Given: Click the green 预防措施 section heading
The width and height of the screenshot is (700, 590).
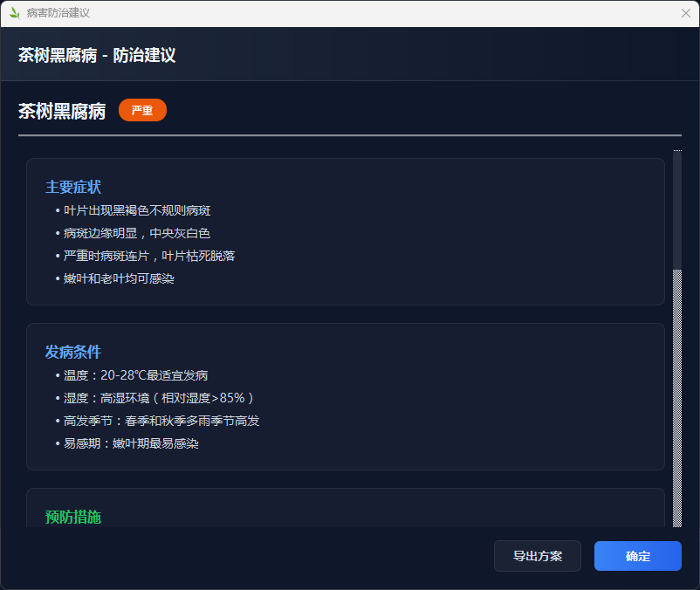Looking at the screenshot, I should tap(73, 517).
